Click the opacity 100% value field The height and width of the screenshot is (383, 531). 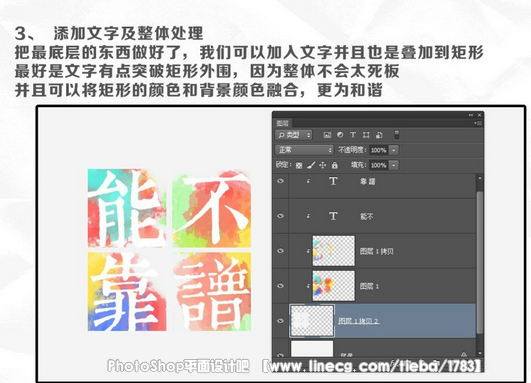click(379, 150)
